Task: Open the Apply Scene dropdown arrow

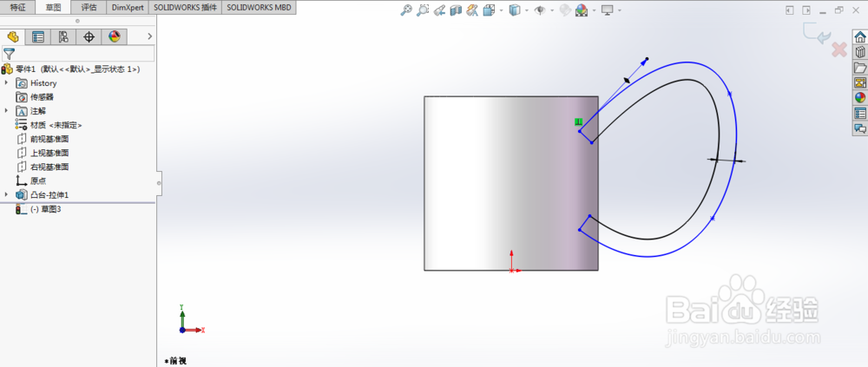Action: pyautogui.click(x=594, y=10)
